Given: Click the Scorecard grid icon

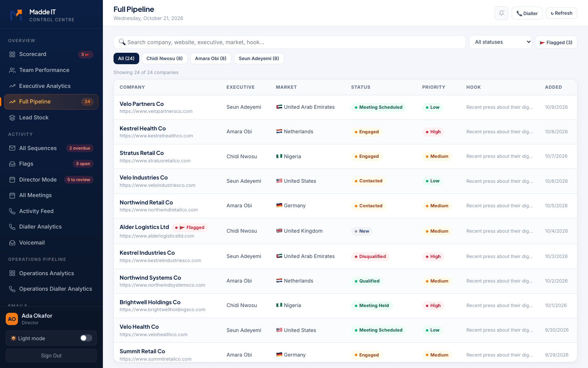Looking at the screenshot, I should click(x=12, y=54).
